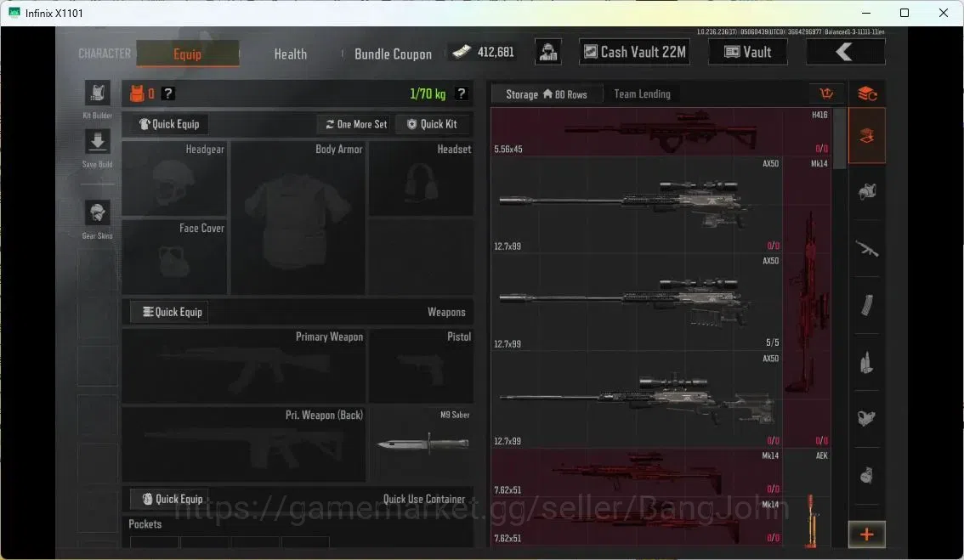Click the question mark beside armor value

tap(167, 93)
